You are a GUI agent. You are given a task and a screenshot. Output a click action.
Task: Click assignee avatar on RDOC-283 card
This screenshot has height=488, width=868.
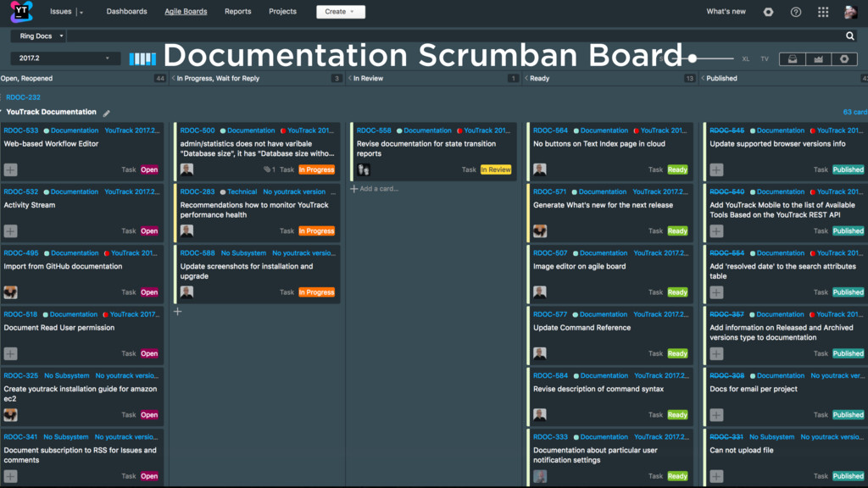(187, 231)
